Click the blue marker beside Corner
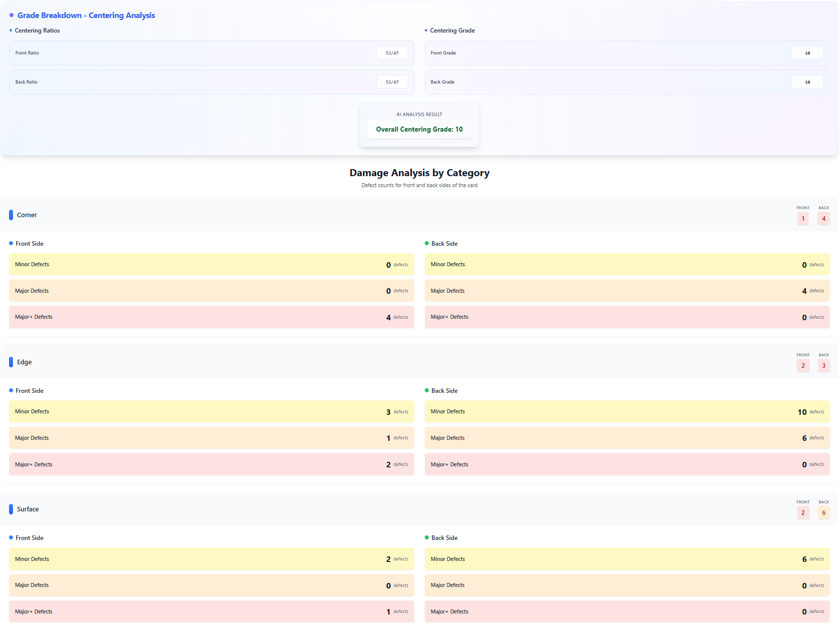 (x=11, y=215)
